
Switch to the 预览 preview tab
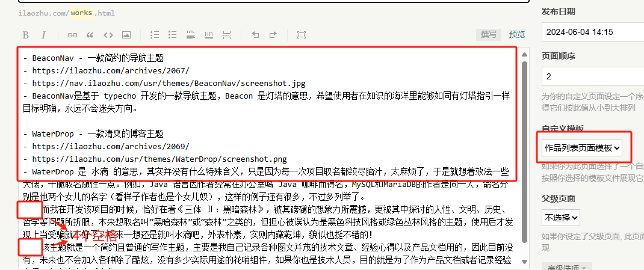point(516,34)
